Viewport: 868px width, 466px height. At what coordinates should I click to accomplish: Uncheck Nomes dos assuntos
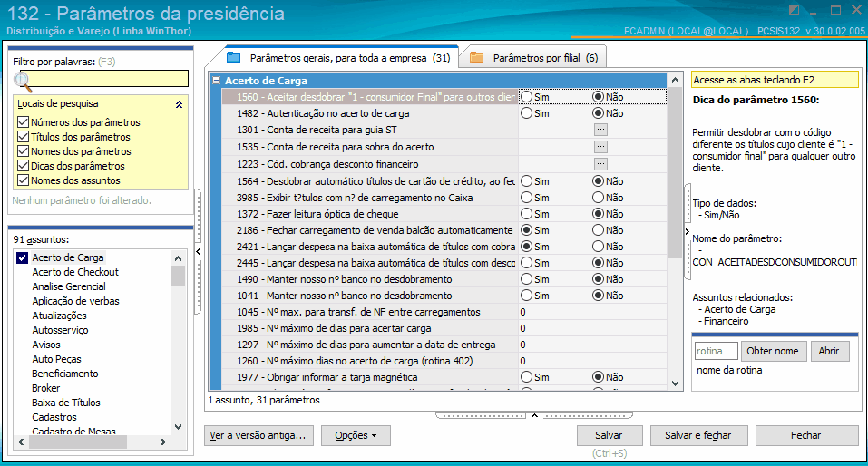pyautogui.click(x=24, y=180)
